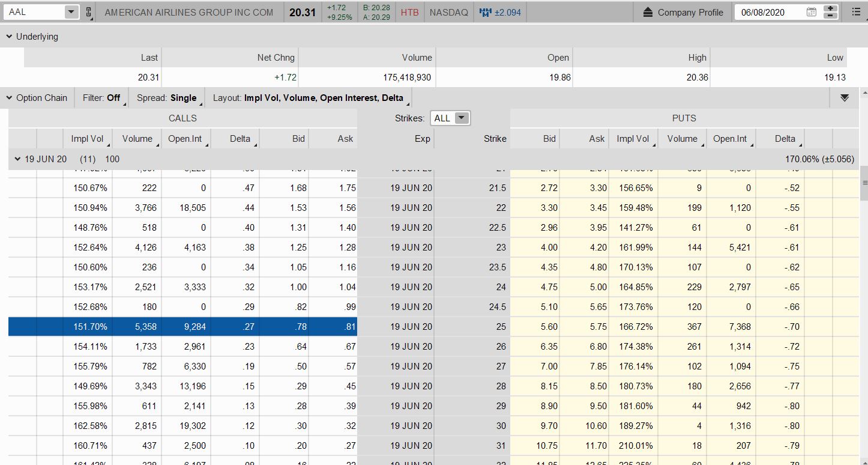Open the list menu icon at top right
This screenshot has height=465, width=868.
point(856,12)
